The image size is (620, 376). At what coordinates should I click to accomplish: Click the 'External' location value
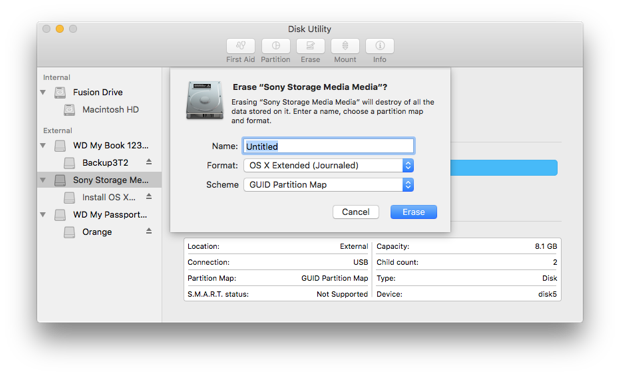point(354,246)
